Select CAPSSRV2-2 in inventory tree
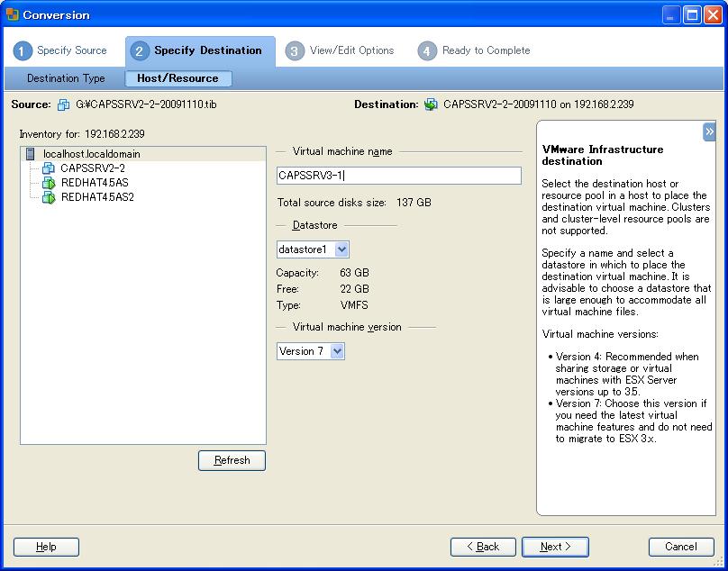728x571 pixels. pos(93,168)
